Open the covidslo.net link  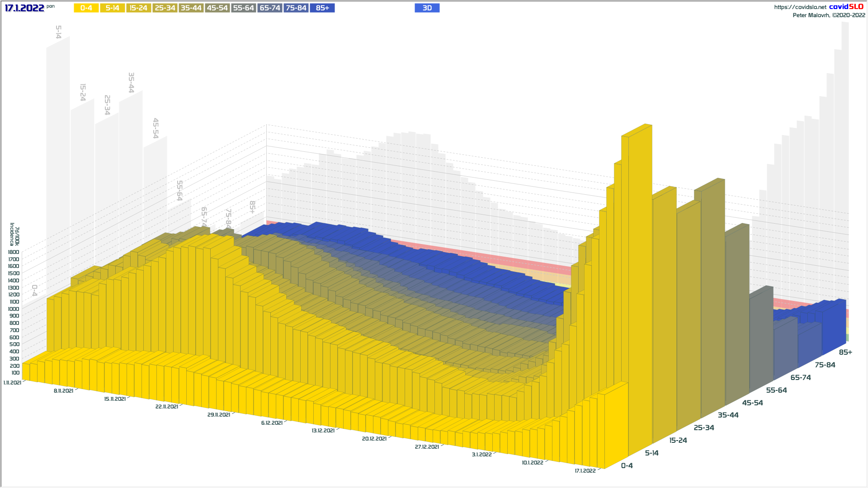800,7
